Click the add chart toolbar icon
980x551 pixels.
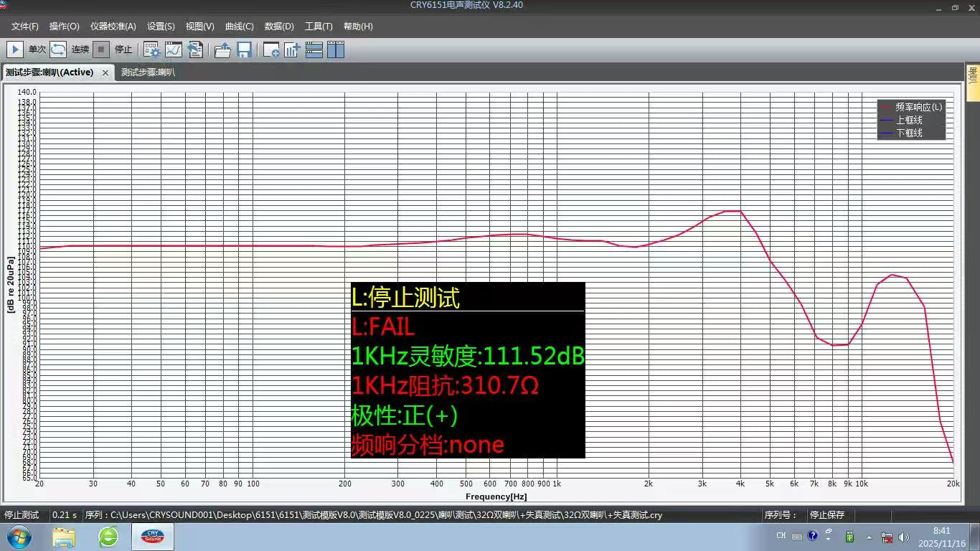pyautogui.click(x=292, y=50)
